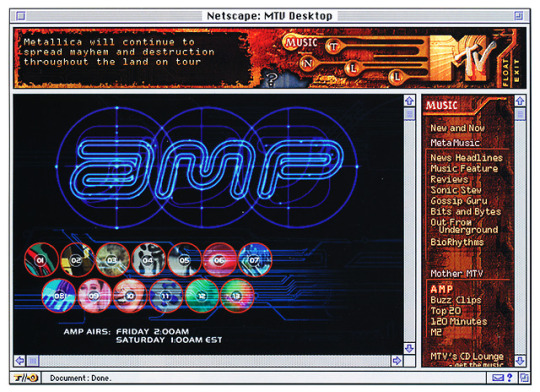The height and width of the screenshot is (392, 540).
Task: Open AMP track circle 01
Action: click(x=41, y=260)
